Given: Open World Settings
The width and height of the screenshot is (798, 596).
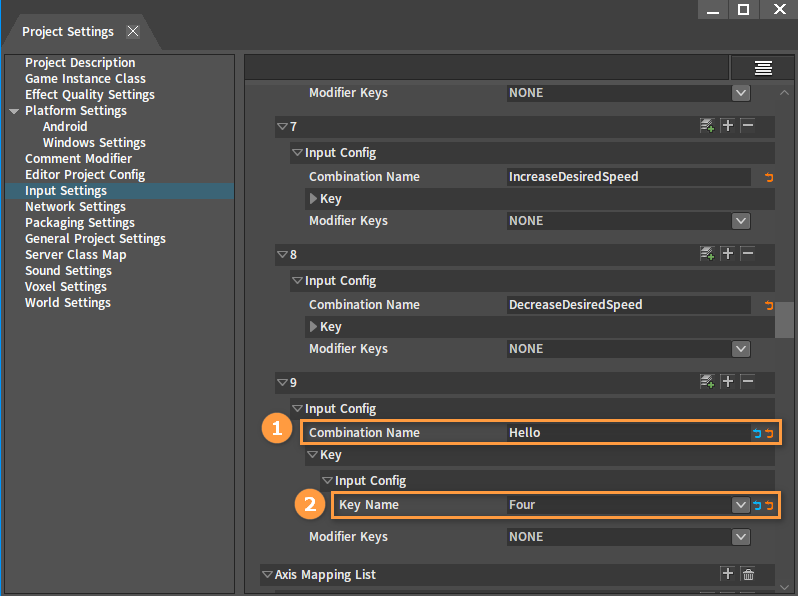Looking at the screenshot, I should [68, 303].
